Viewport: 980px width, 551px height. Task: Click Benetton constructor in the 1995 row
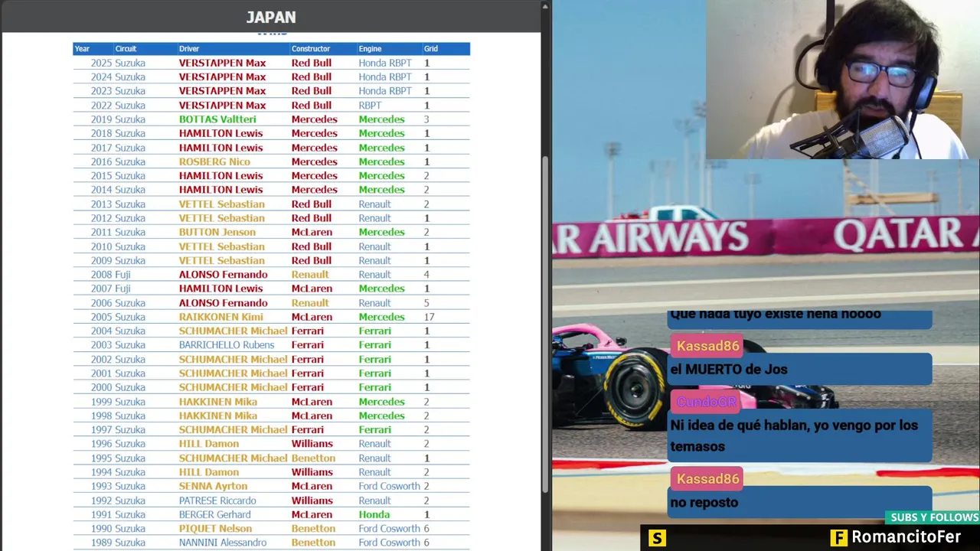pyautogui.click(x=313, y=458)
